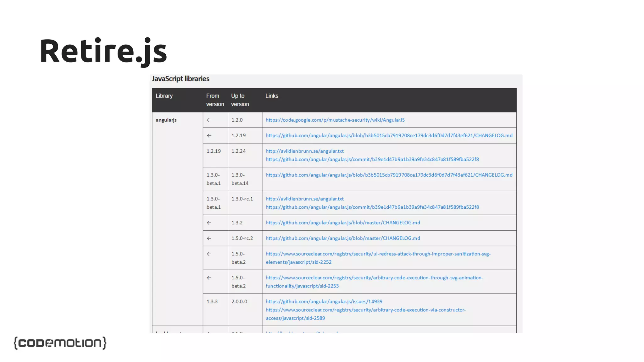Image resolution: width=644 pixels, height=362 pixels.
Task: Open the github.com/angular/angular.js/issues/14939 link
Action: click(x=324, y=302)
